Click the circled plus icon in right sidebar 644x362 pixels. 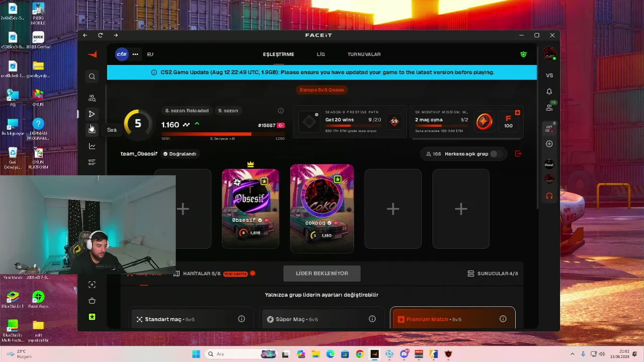(x=549, y=144)
